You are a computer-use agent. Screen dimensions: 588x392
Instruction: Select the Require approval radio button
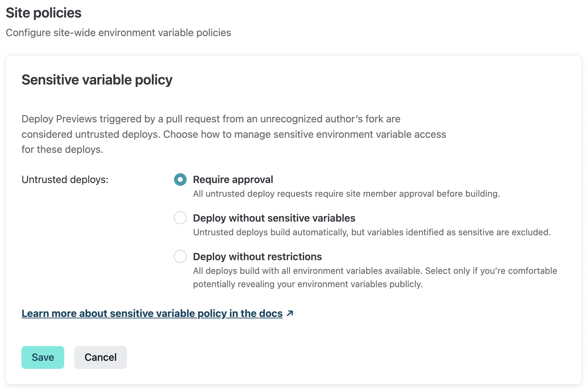pyautogui.click(x=180, y=180)
